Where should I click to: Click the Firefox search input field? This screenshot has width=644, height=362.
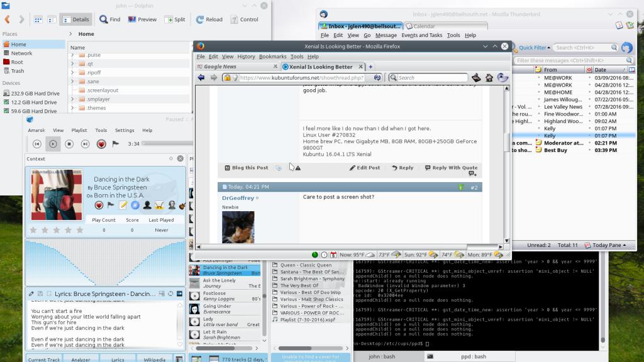(x=431, y=77)
